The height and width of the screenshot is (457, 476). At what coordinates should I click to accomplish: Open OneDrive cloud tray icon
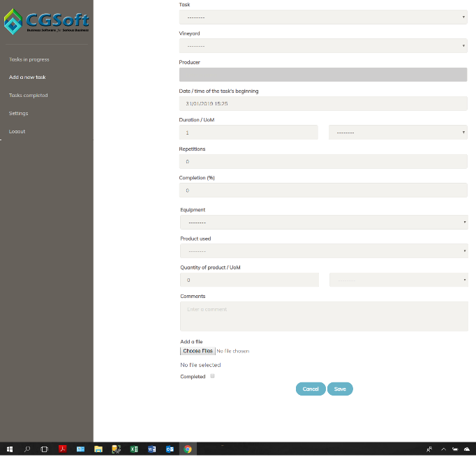(x=467, y=449)
